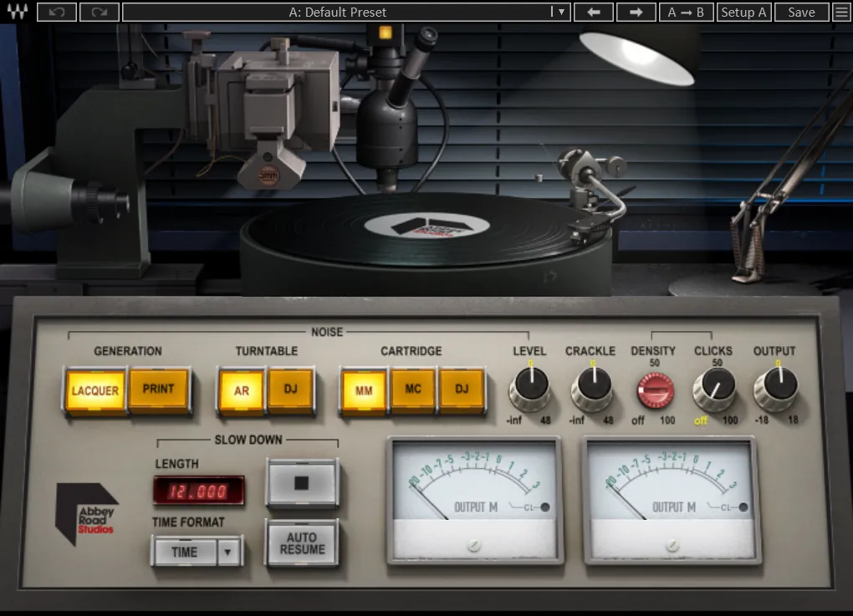Screen dimensions: 853x616
Task: Select the AR turntable option
Action: click(x=241, y=390)
